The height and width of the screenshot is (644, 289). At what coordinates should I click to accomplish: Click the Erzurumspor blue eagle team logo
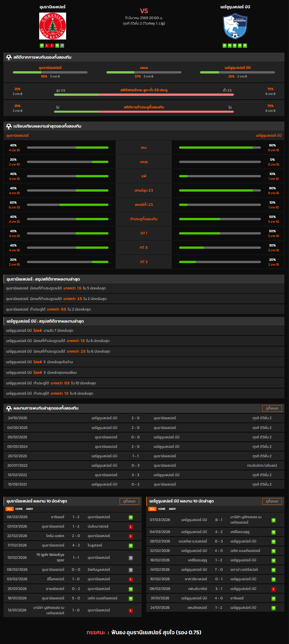(235, 26)
